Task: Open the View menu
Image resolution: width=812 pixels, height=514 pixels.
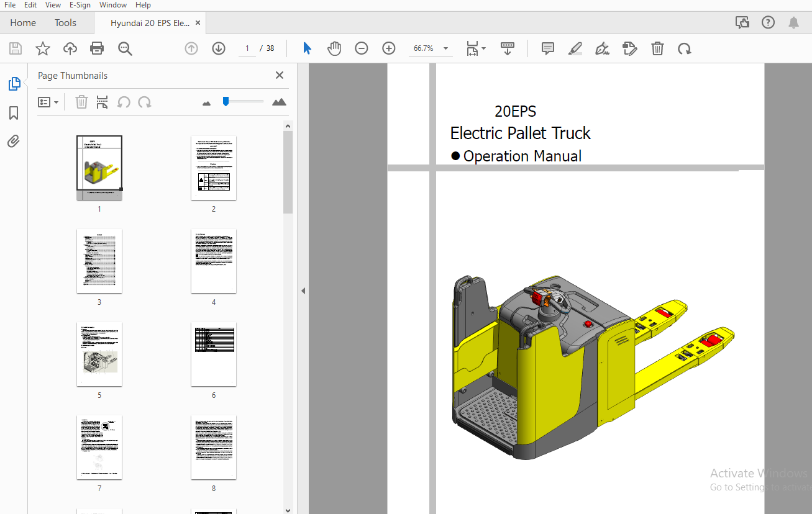Action: coord(53,5)
